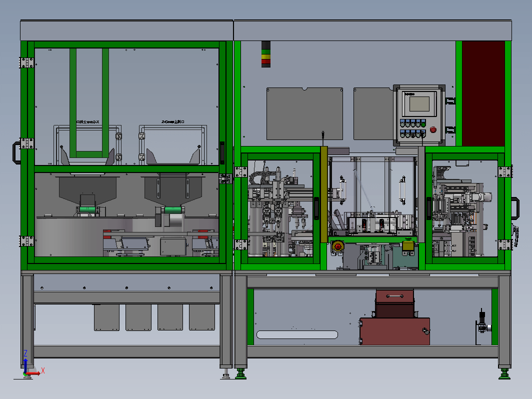Select the green leveling foot at the far right

504,373
